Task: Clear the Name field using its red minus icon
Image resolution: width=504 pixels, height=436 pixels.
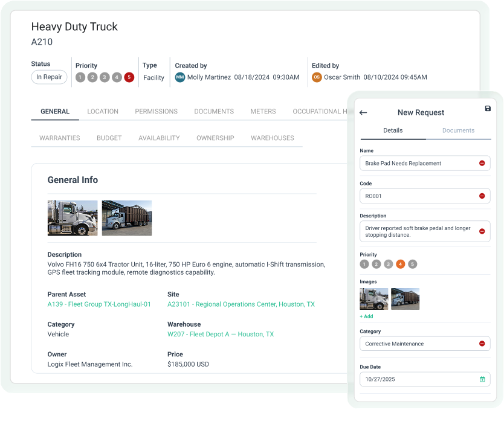Action: [480, 163]
